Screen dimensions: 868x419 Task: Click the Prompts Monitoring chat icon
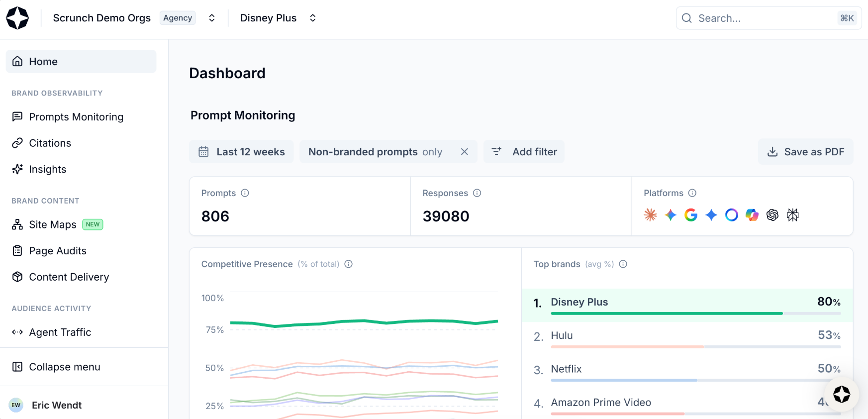[17, 116]
